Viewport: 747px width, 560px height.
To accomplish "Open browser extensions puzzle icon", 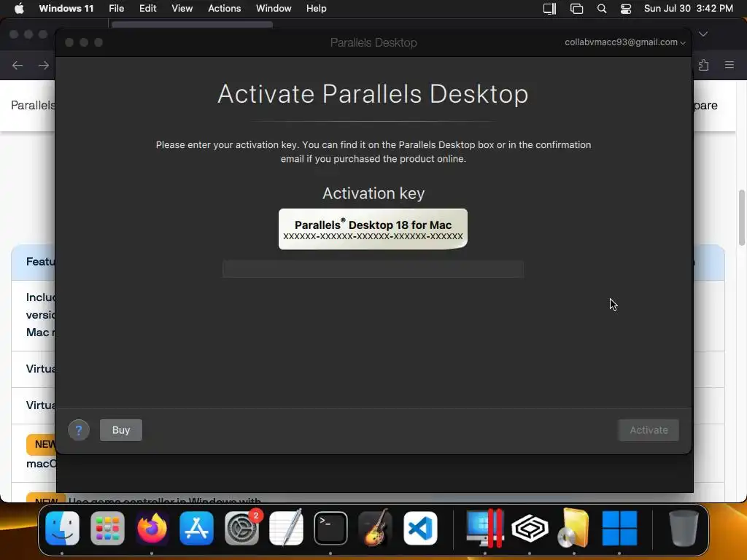I will click(x=704, y=65).
